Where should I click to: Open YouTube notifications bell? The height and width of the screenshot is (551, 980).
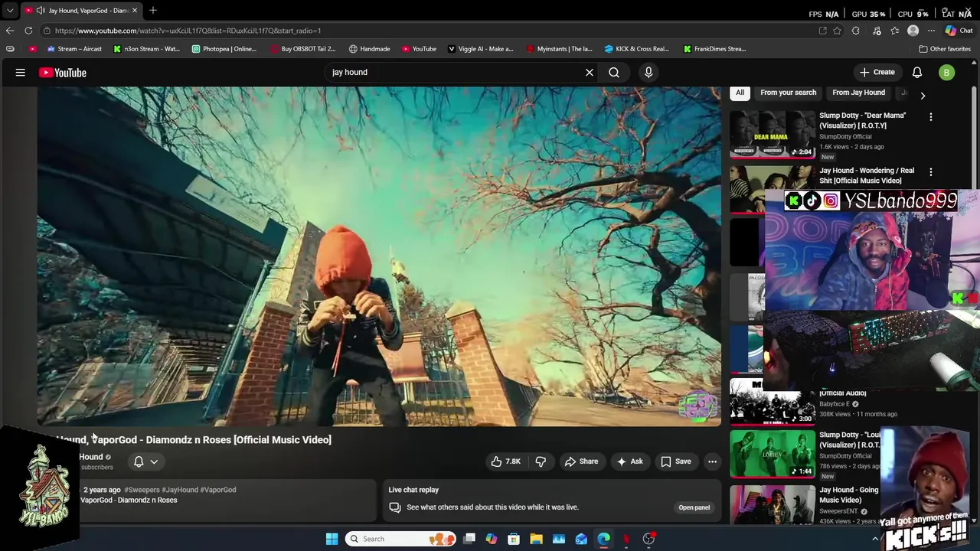(x=917, y=73)
